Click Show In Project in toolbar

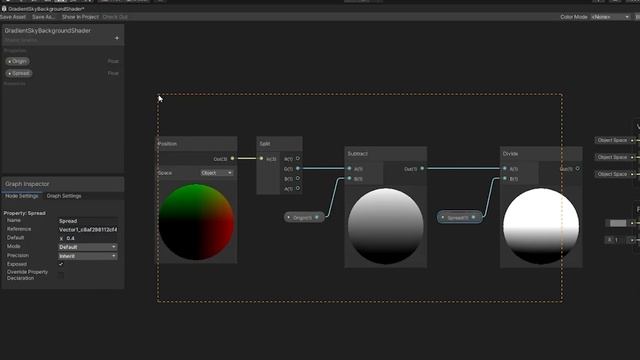(x=80, y=17)
